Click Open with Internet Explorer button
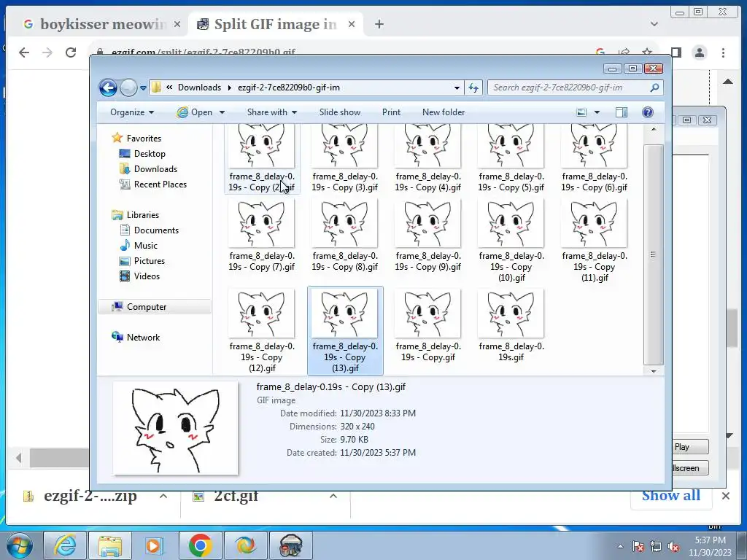The width and height of the screenshot is (747, 560). click(194, 112)
